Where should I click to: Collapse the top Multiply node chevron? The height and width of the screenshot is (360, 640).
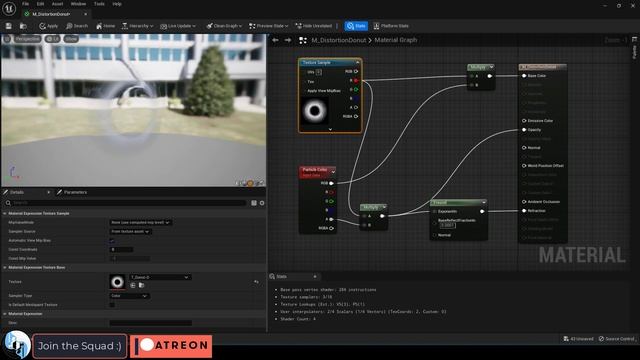tap(491, 67)
